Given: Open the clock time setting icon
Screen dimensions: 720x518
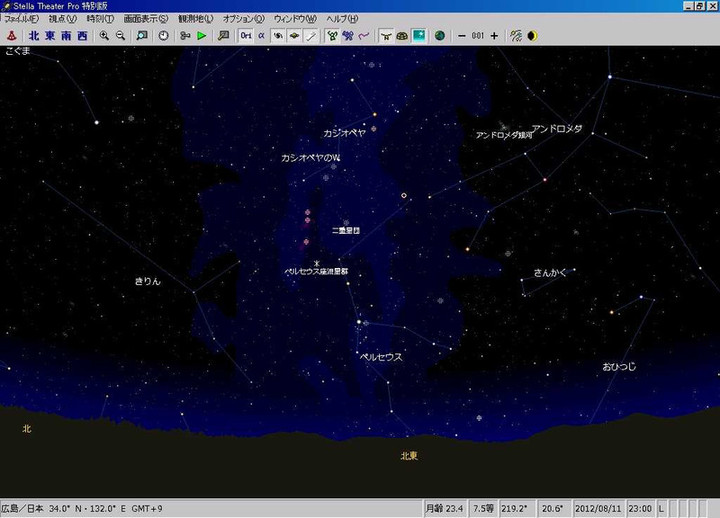Looking at the screenshot, I should pyautogui.click(x=163, y=36).
